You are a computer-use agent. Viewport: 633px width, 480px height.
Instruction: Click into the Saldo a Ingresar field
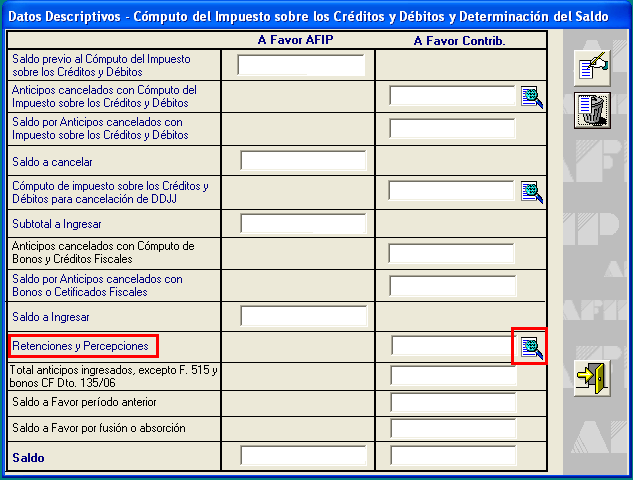click(x=304, y=317)
